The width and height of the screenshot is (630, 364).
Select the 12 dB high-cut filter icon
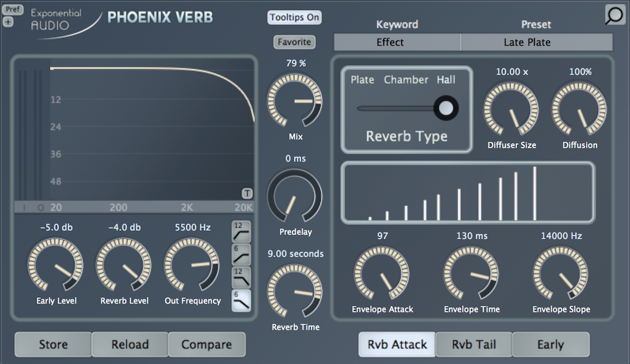coord(241,277)
